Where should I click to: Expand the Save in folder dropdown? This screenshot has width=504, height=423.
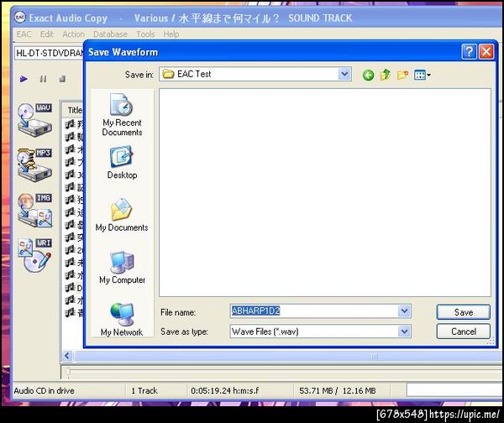point(344,74)
